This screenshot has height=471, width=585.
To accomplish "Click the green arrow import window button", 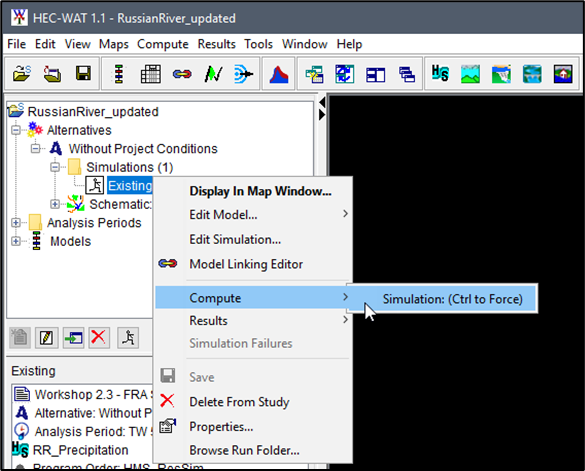I will point(73,338).
